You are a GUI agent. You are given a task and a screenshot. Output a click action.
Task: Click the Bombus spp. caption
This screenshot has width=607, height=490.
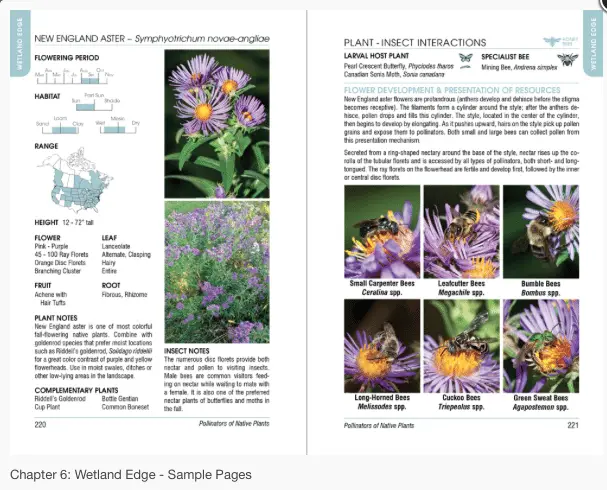click(x=541, y=293)
